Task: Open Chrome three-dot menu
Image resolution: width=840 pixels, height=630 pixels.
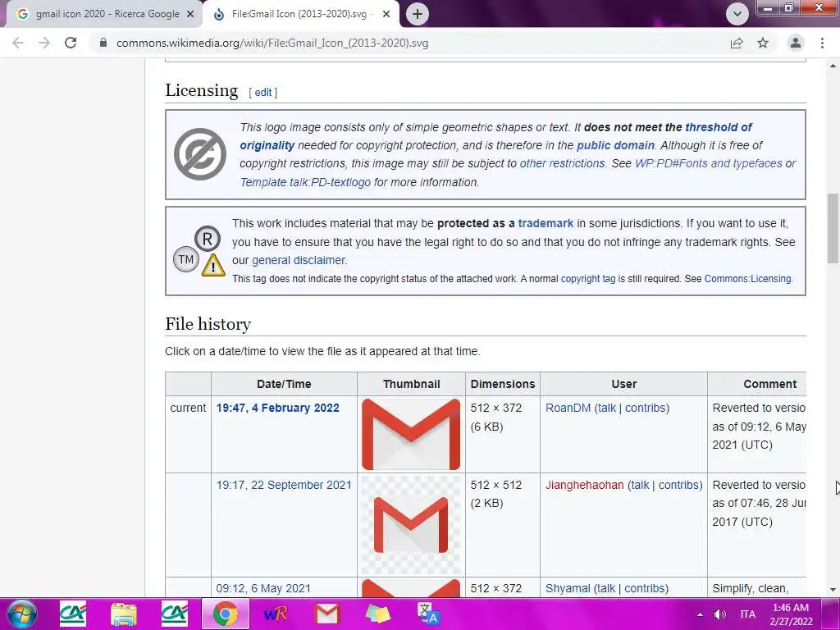Action: 822,43
